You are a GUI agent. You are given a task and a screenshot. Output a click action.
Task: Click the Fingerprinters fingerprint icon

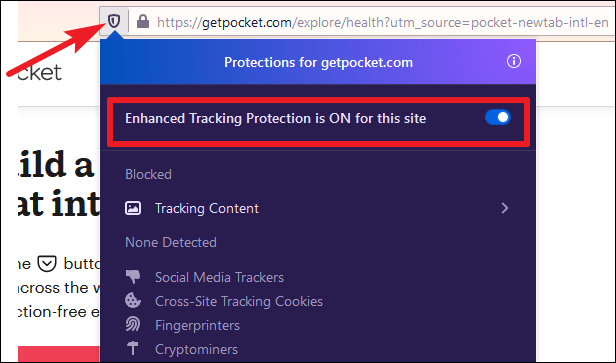click(133, 324)
